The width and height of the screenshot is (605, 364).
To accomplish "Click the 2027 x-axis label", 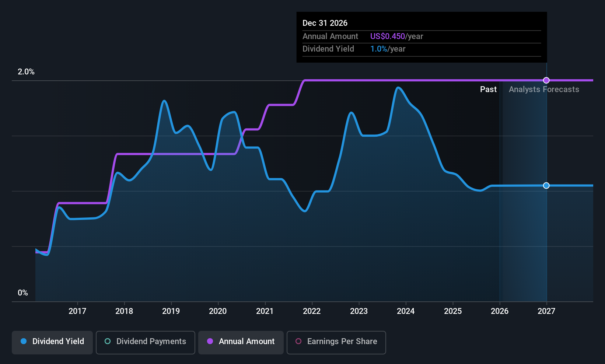I will coord(546,311).
